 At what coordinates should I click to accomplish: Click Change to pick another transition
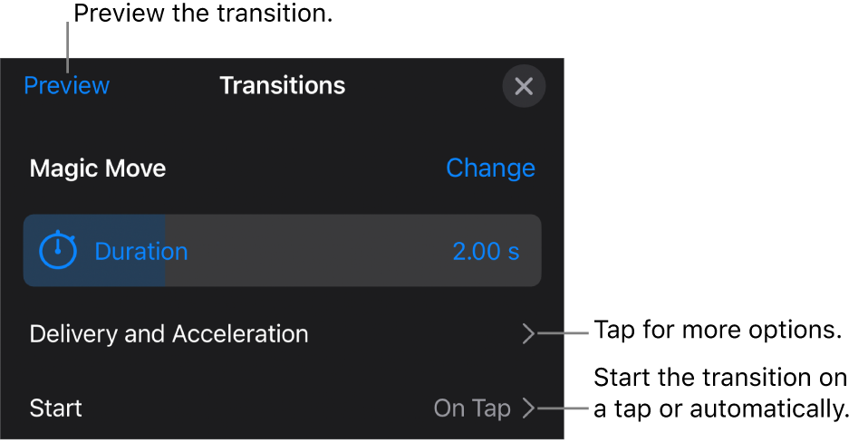pyautogui.click(x=490, y=168)
